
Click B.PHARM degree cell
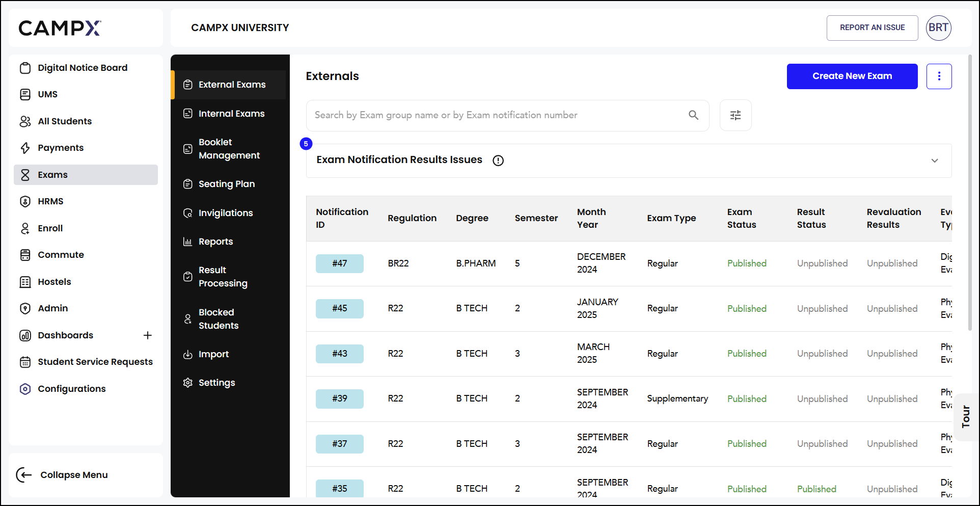(x=476, y=263)
